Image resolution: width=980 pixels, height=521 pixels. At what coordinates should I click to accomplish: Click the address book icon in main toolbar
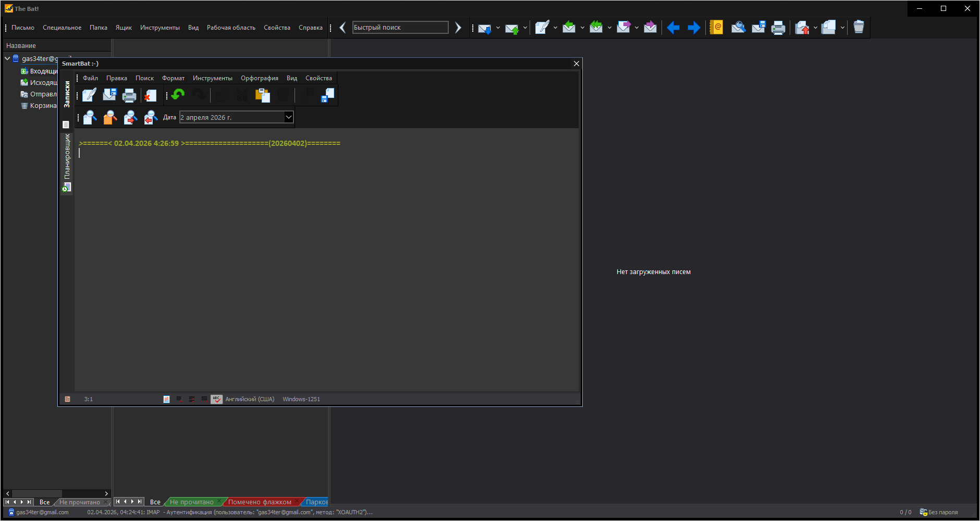716,28
